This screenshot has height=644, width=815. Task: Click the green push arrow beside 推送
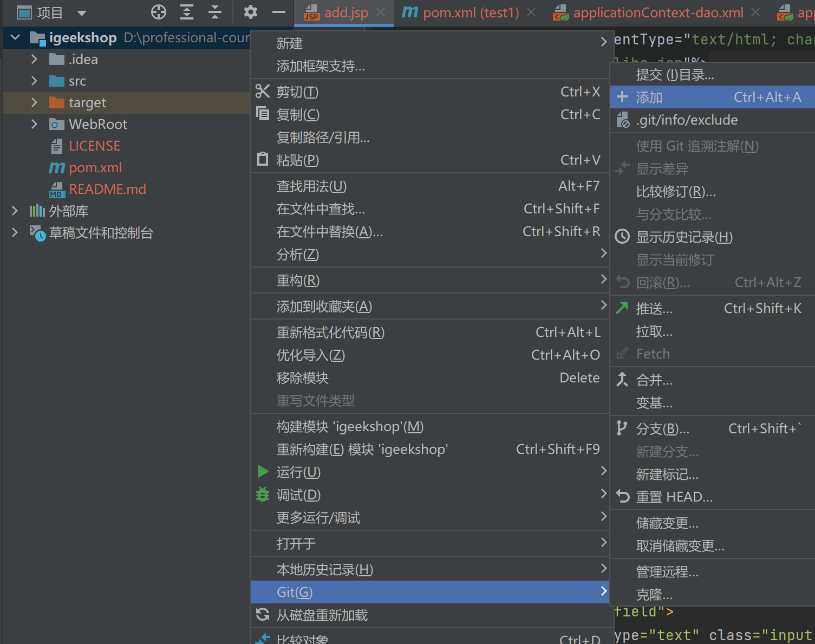point(622,308)
